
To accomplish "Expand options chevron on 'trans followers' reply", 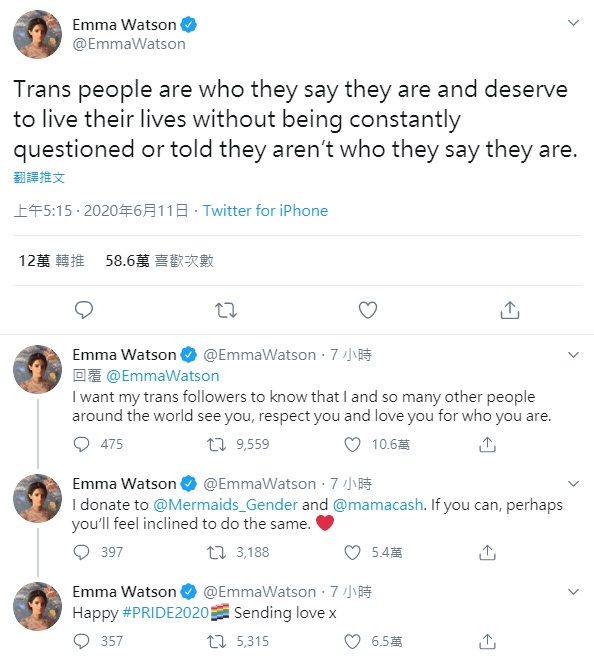I will pyautogui.click(x=573, y=355).
